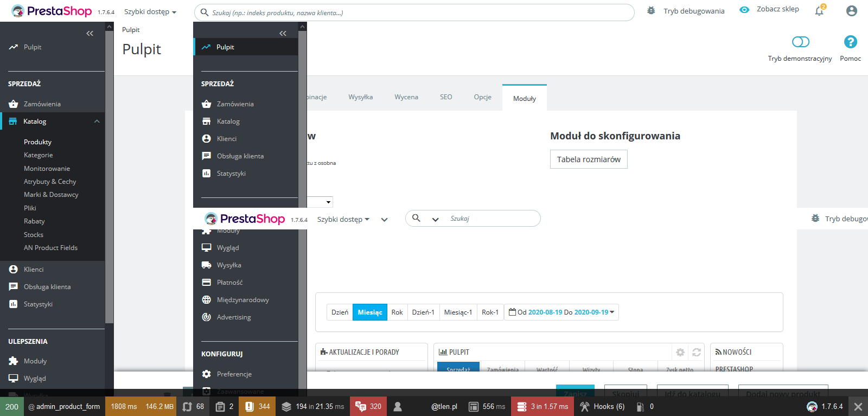
Task: Open the Opcje tab
Action: click(483, 97)
